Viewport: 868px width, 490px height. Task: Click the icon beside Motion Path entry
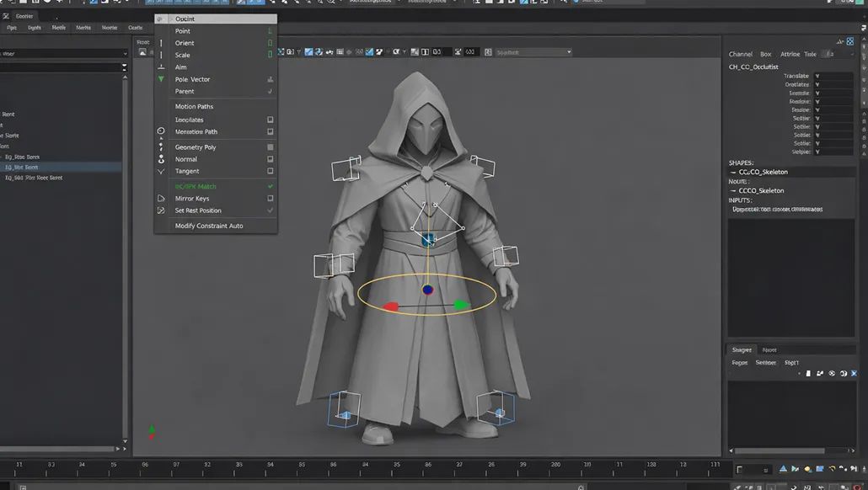pos(161,131)
